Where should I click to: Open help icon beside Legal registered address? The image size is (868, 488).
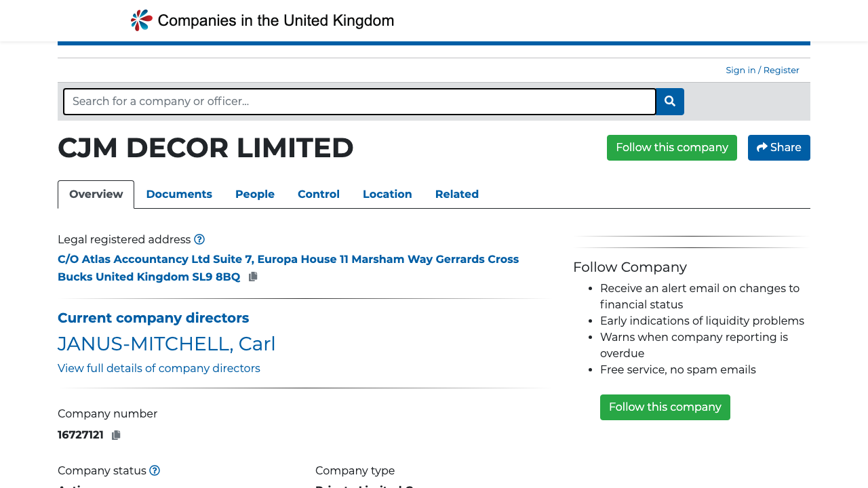(x=199, y=239)
